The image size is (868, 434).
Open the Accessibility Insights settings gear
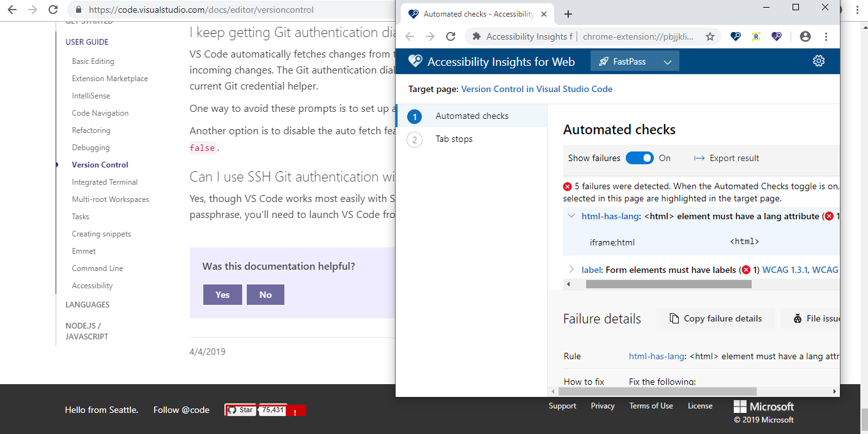(x=819, y=61)
